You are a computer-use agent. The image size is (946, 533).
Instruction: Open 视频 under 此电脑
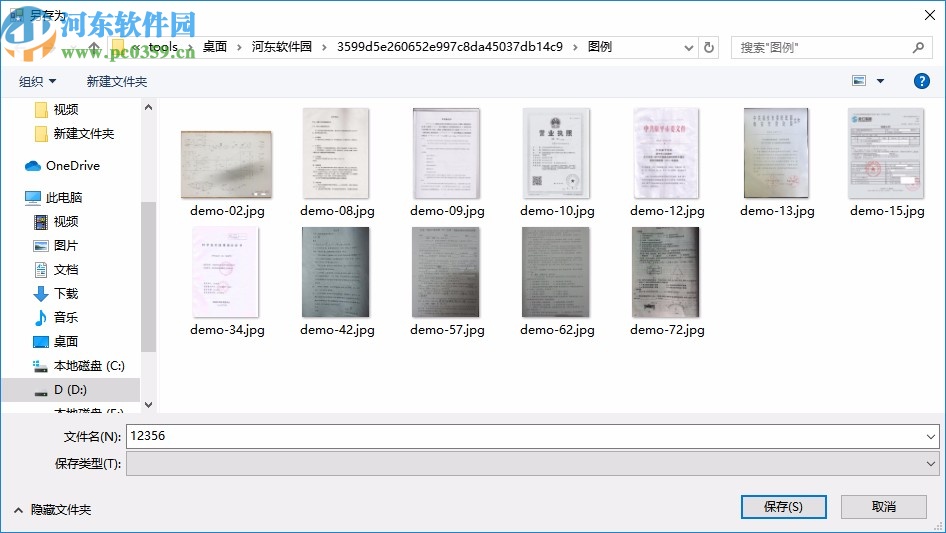(x=56, y=222)
